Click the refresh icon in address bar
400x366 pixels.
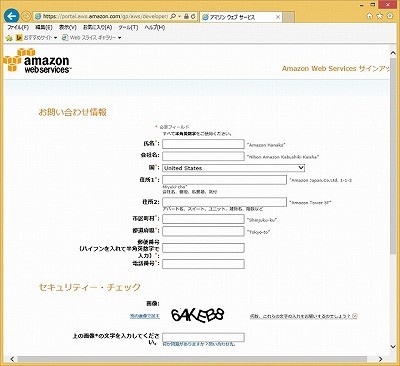pos(193,16)
